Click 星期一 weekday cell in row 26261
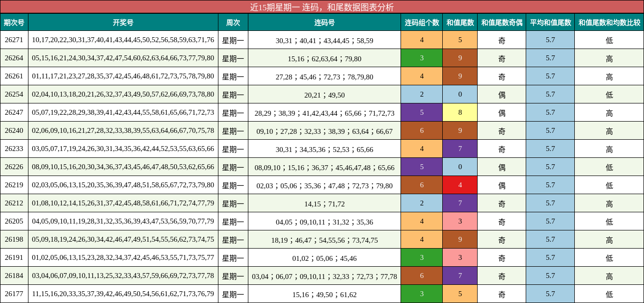 233,76
